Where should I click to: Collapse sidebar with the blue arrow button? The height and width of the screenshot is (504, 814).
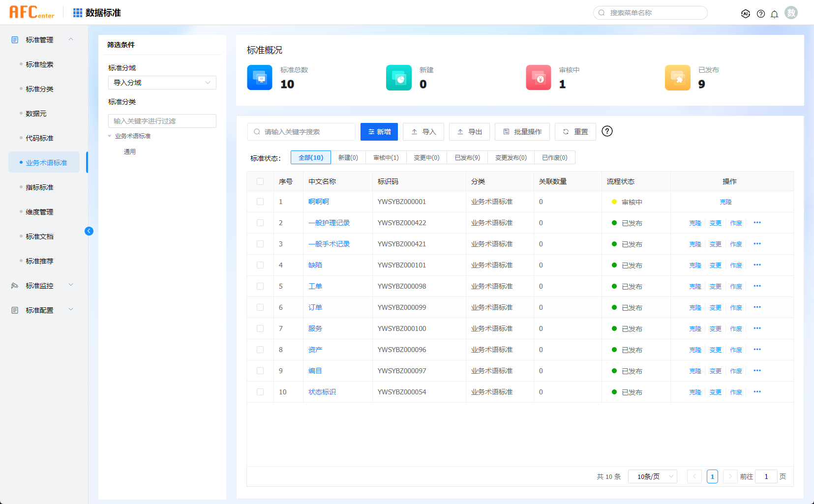[x=89, y=231]
